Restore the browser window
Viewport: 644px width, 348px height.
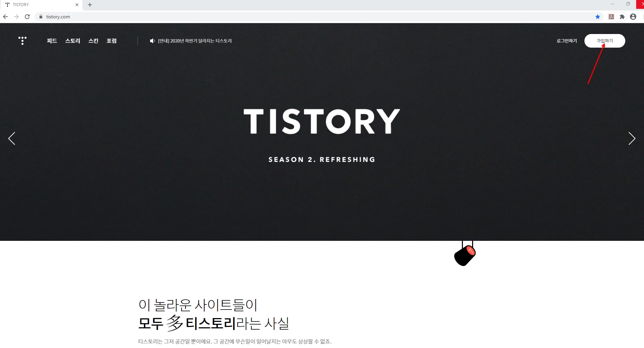click(628, 4)
